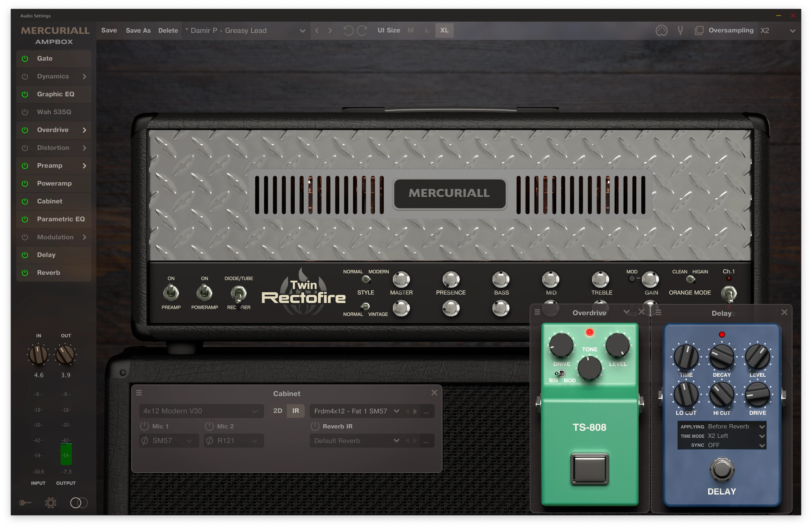Viewport: 812px width, 528px height.
Task: Flip the amp PREAMP ON switch
Action: [171, 293]
